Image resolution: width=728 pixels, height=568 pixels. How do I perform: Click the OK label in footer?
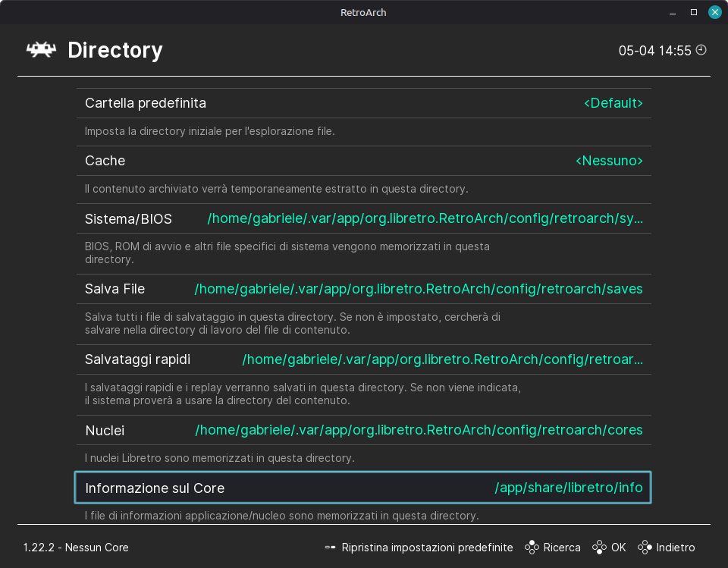coord(619,548)
